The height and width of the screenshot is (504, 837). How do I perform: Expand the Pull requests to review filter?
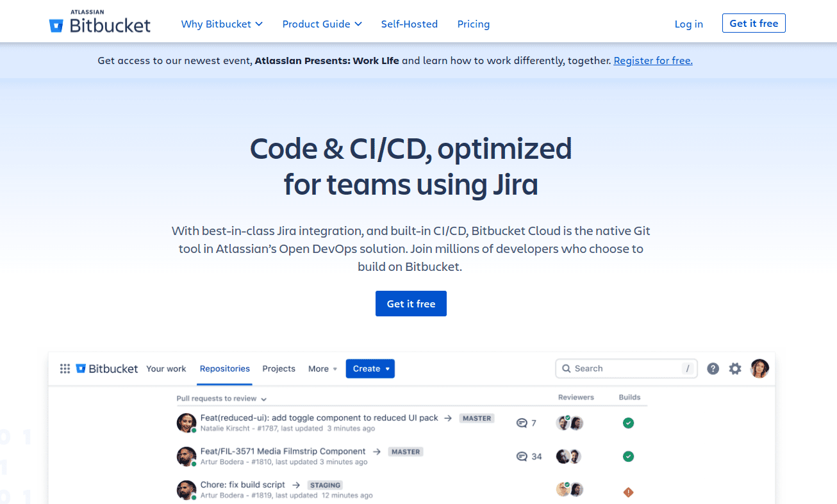222,398
